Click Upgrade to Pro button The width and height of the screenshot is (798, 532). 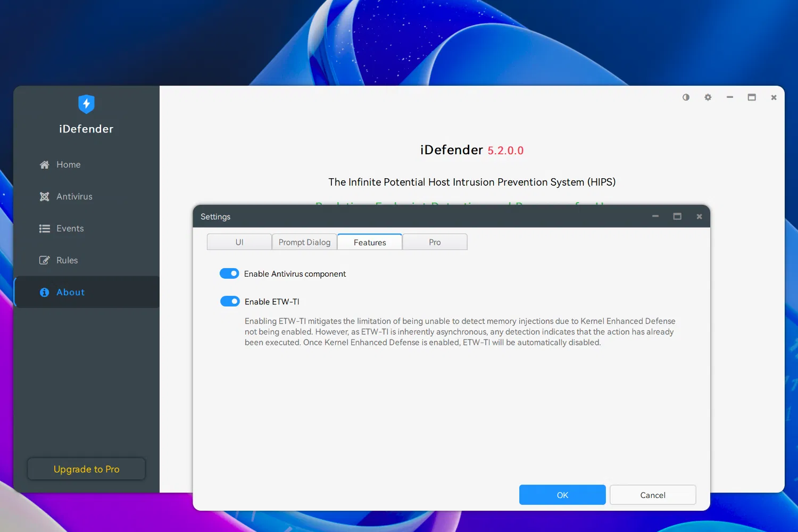pos(86,469)
